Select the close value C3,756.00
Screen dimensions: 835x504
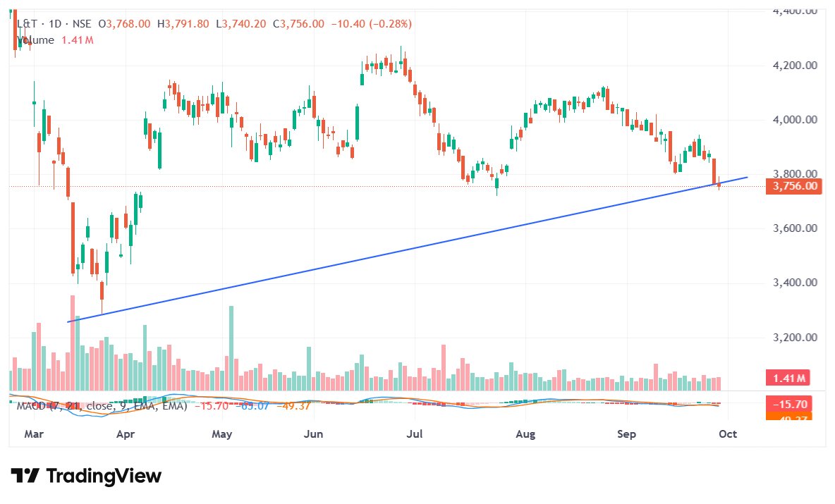(298, 24)
